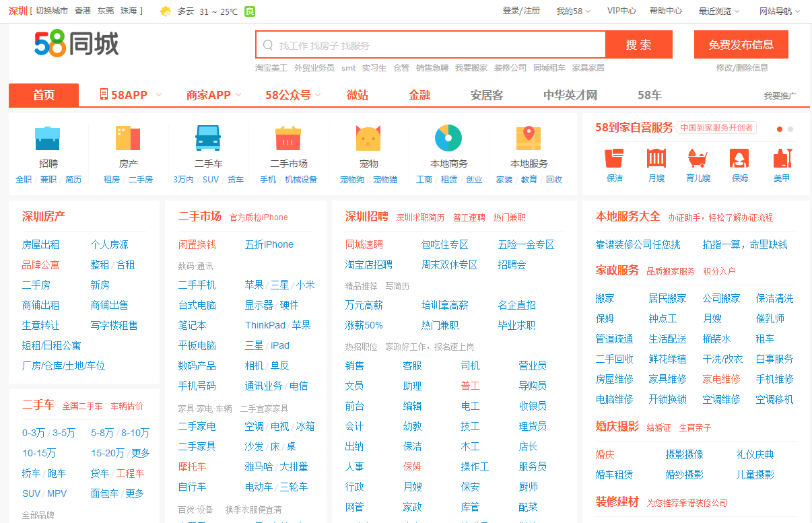Go to the 金融 navigation tab

click(x=419, y=95)
